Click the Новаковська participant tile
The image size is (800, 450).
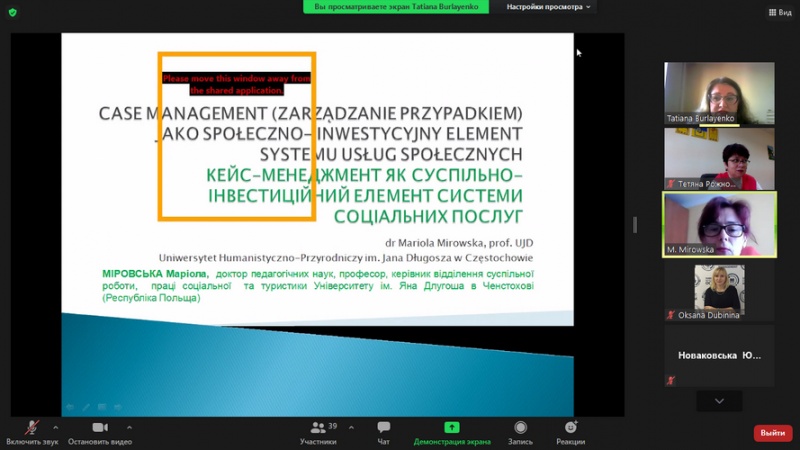[719, 355]
